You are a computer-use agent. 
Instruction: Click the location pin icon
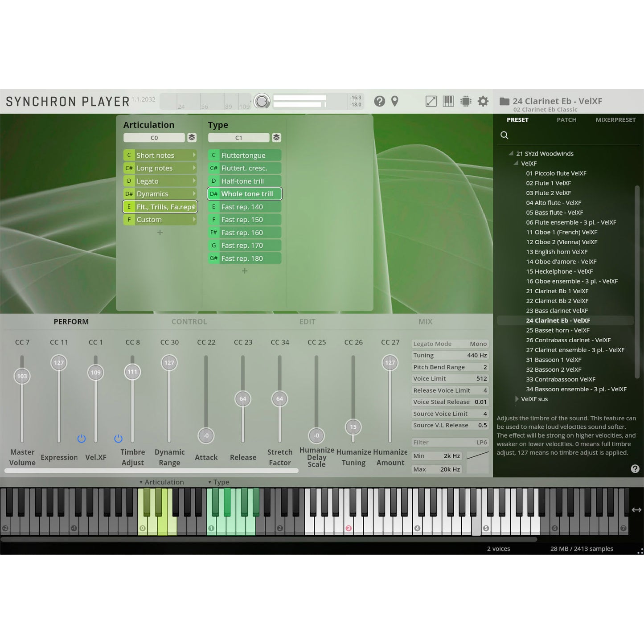(x=394, y=101)
